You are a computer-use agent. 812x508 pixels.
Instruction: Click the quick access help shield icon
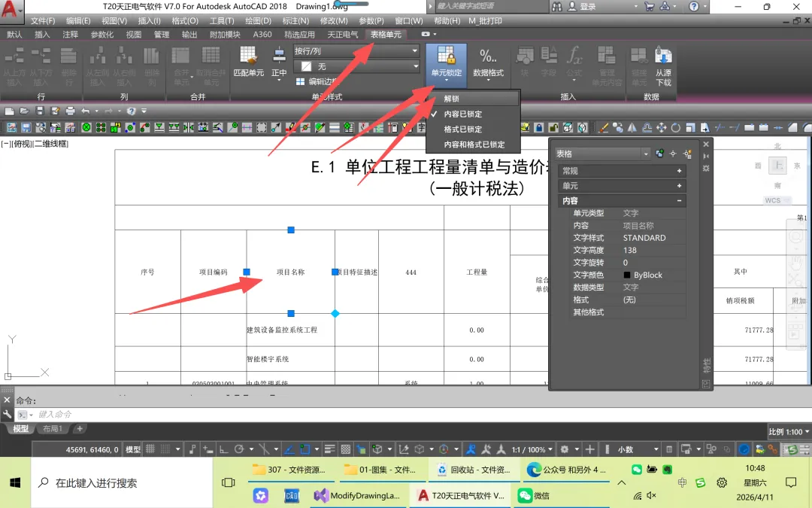(x=131, y=111)
